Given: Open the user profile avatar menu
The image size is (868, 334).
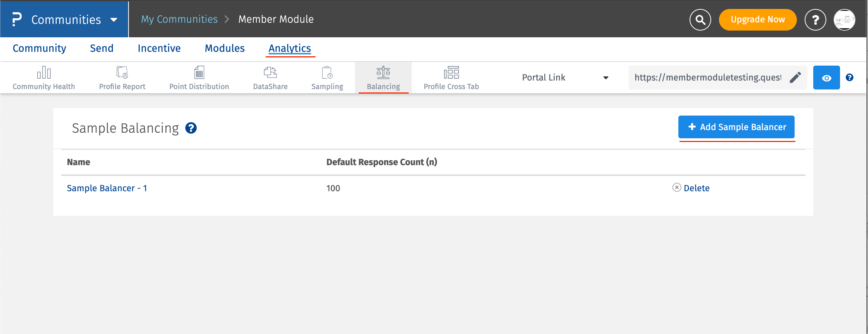Looking at the screenshot, I should point(844,20).
